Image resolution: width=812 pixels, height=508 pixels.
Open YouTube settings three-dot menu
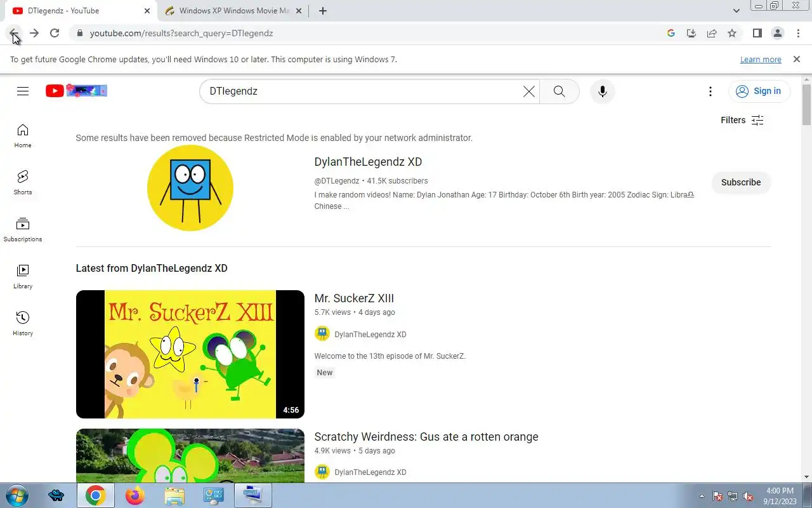tap(710, 91)
